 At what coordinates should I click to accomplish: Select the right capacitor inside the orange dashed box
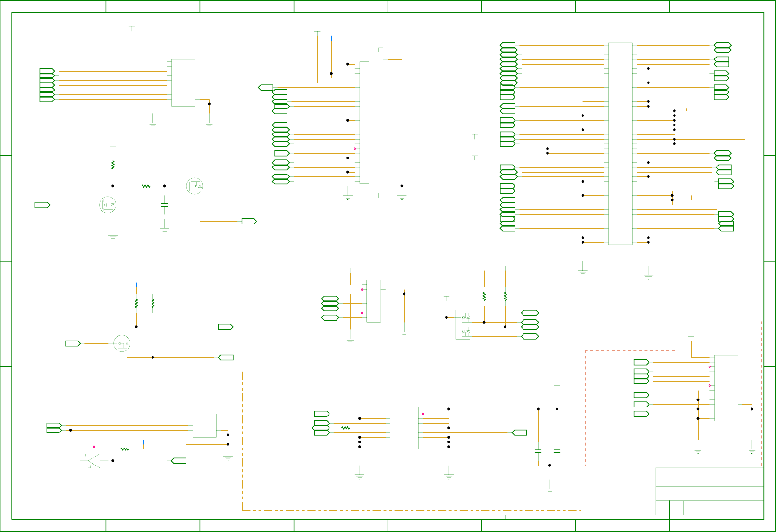point(557,451)
